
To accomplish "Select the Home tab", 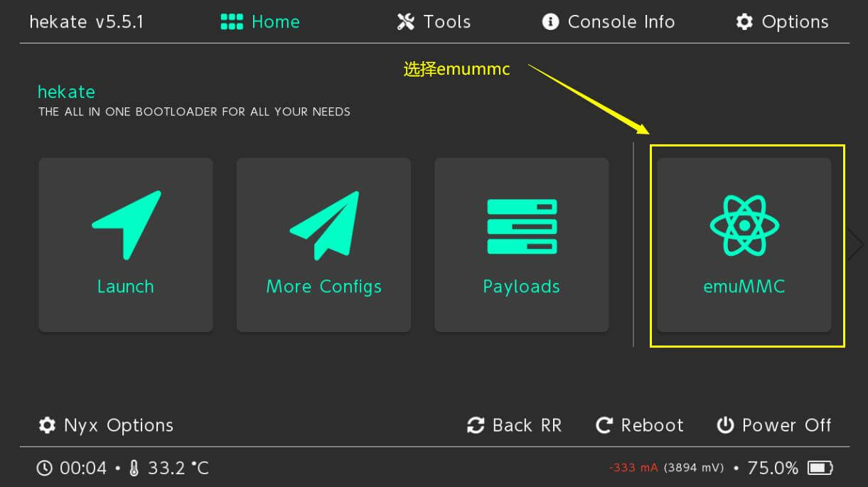I will [260, 22].
